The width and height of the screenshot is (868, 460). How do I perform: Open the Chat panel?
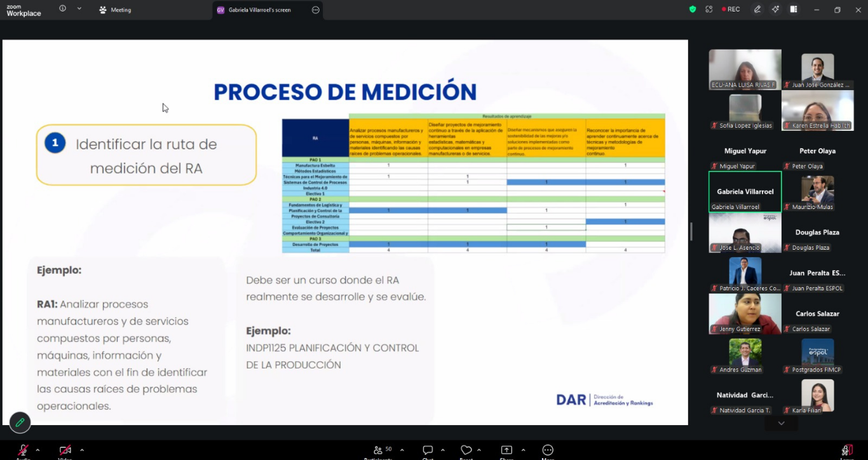(428, 450)
